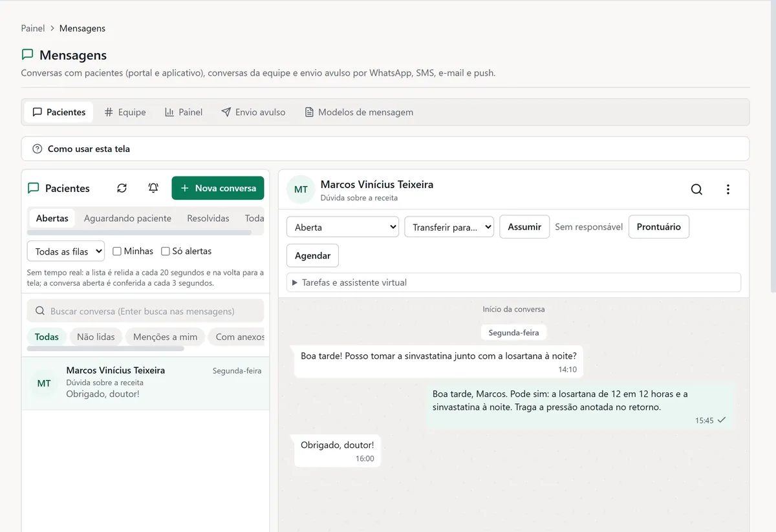
Task: Click the refresh conversations icon
Action: [x=122, y=188]
